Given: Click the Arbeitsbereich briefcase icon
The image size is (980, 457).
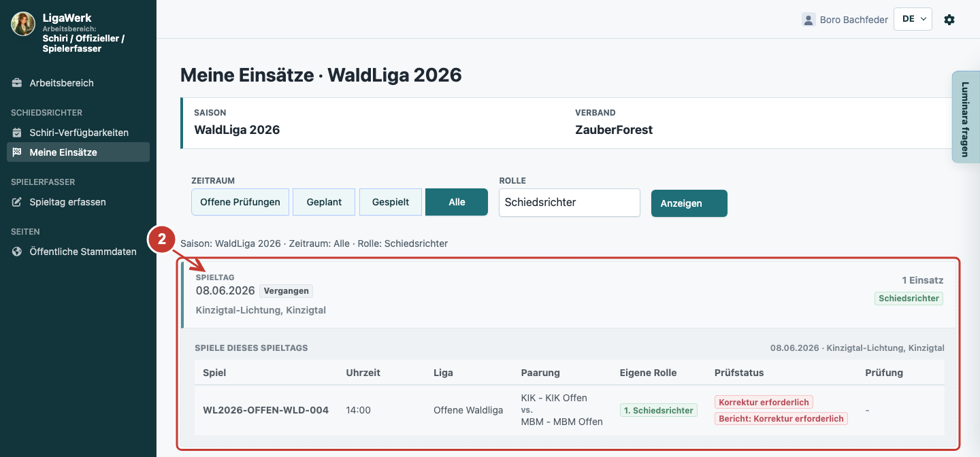Looking at the screenshot, I should tap(17, 83).
